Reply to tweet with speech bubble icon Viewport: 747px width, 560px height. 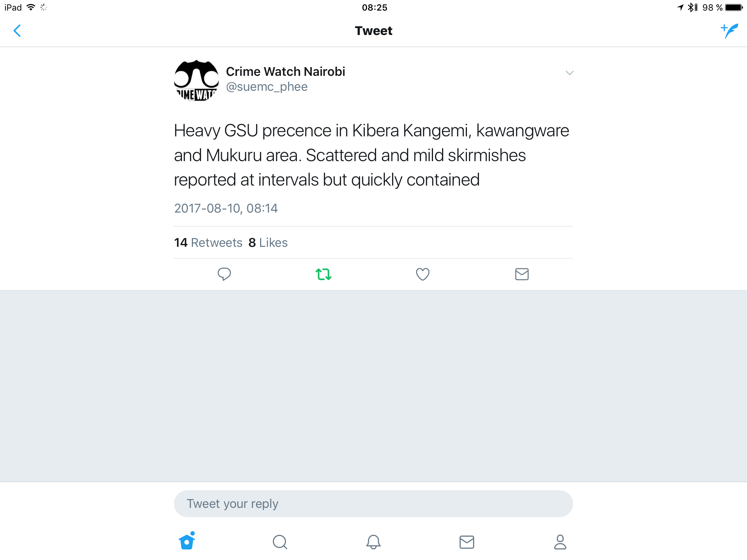coord(224,274)
